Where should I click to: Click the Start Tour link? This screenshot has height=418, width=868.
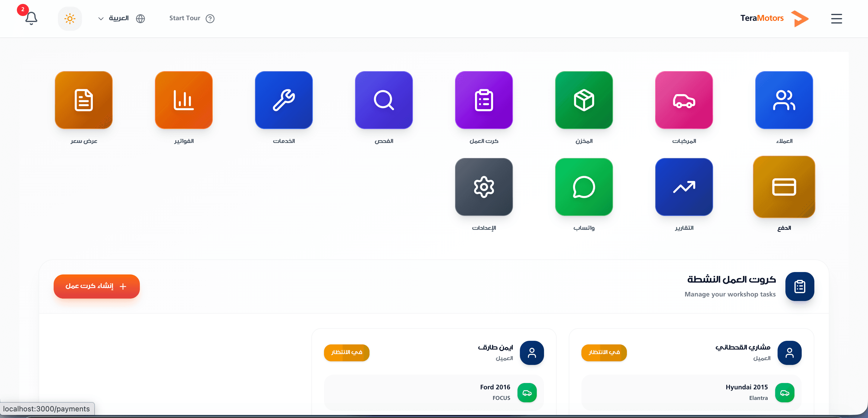point(185,18)
